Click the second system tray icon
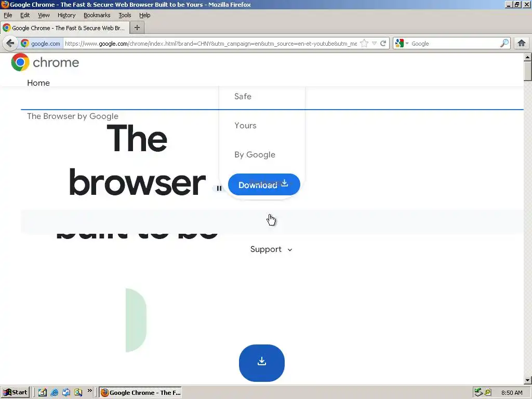532x399 pixels. click(488, 393)
